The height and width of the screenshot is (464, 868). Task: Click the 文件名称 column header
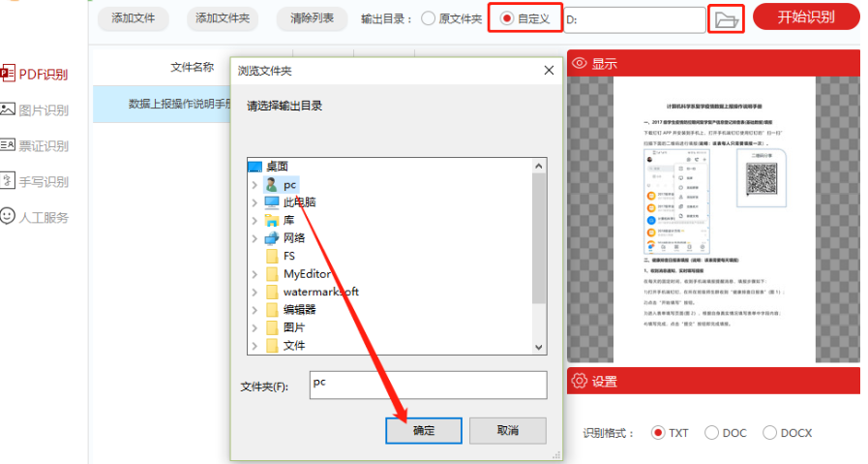click(x=192, y=67)
